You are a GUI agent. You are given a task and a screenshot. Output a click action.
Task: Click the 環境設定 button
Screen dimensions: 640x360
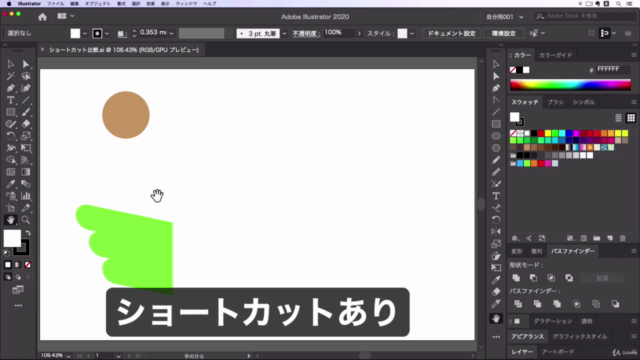click(x=504, y=33)
